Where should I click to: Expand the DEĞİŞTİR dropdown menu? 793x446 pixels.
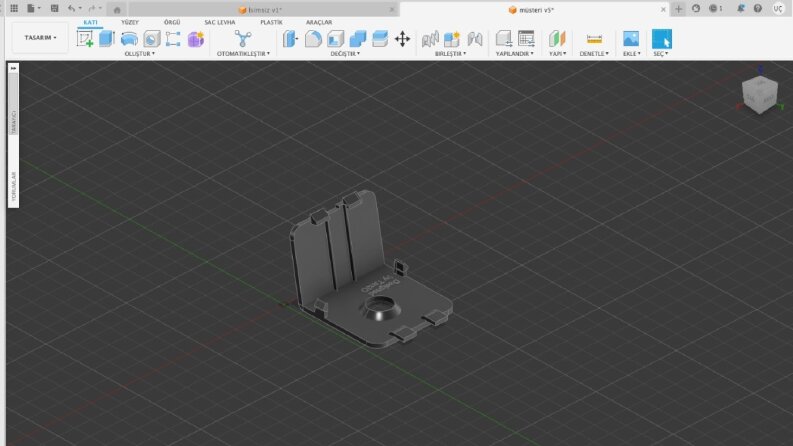(345, 54)
